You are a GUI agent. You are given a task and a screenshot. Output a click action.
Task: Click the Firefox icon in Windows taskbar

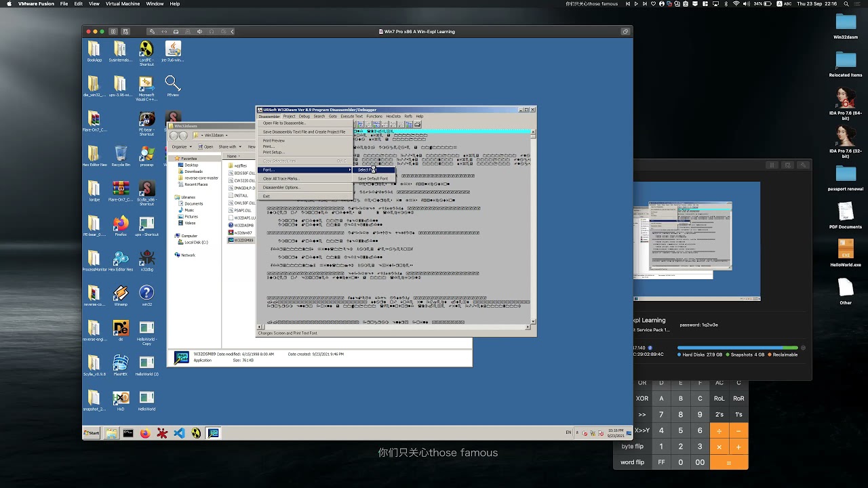click(145, 433)
